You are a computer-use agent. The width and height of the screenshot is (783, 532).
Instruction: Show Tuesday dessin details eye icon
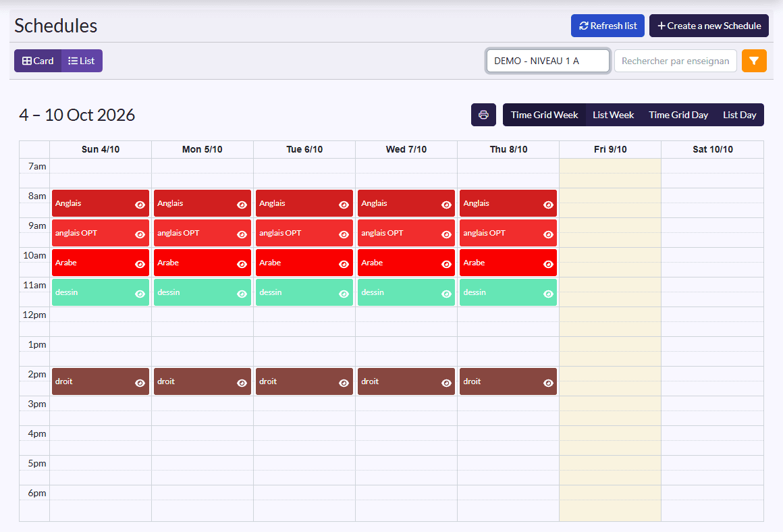point(344,294)
